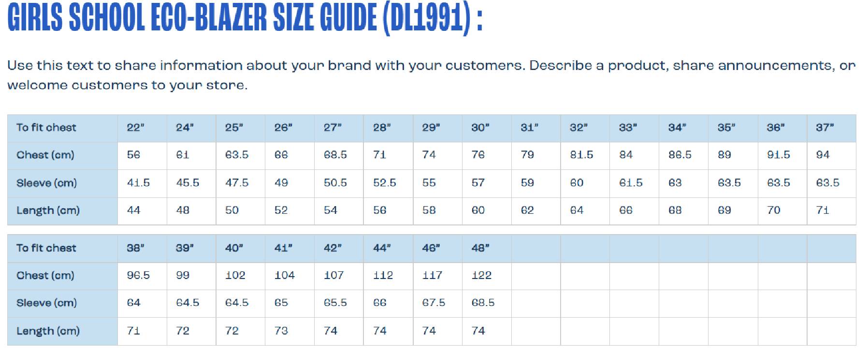Click the 122 chest measurement cell

coord(481,276)
